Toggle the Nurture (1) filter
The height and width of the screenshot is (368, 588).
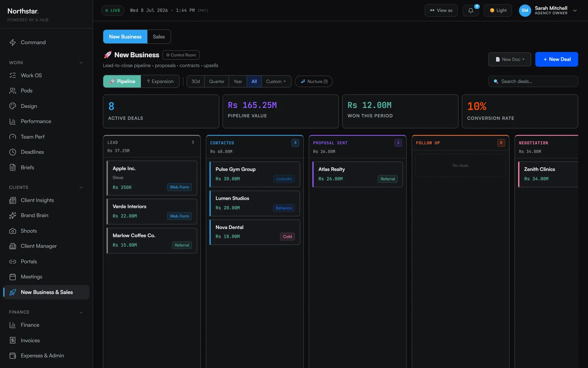(x=314, y=81)
